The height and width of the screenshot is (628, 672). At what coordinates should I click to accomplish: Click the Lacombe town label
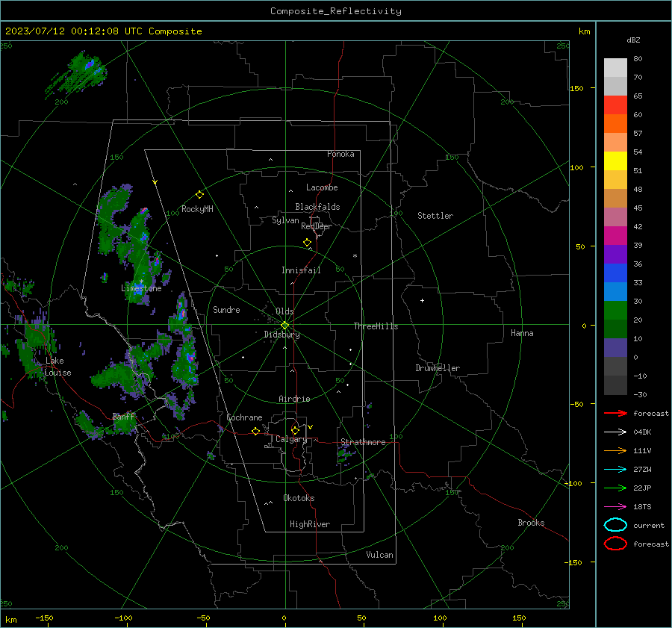tap(322, 187)
